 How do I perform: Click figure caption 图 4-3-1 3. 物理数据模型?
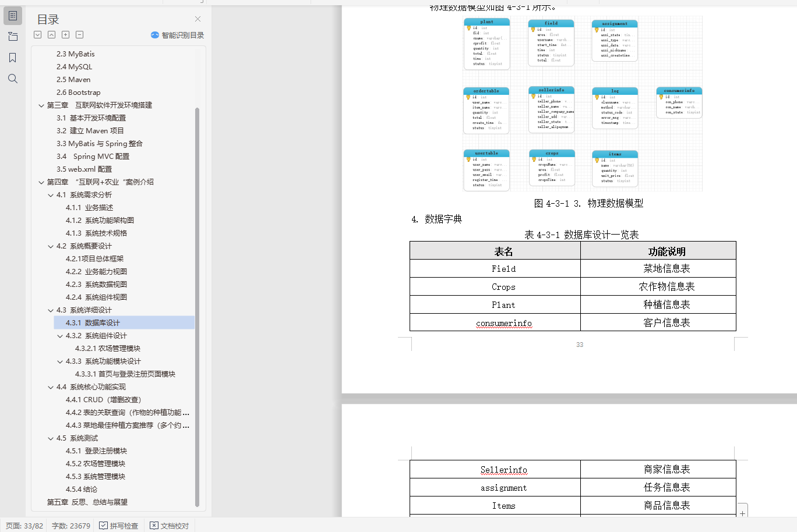588,203
